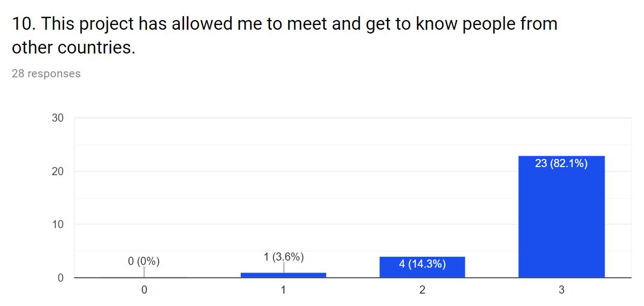
Task: Click the words 'other countries.' in title
Action: pos(73,48)
